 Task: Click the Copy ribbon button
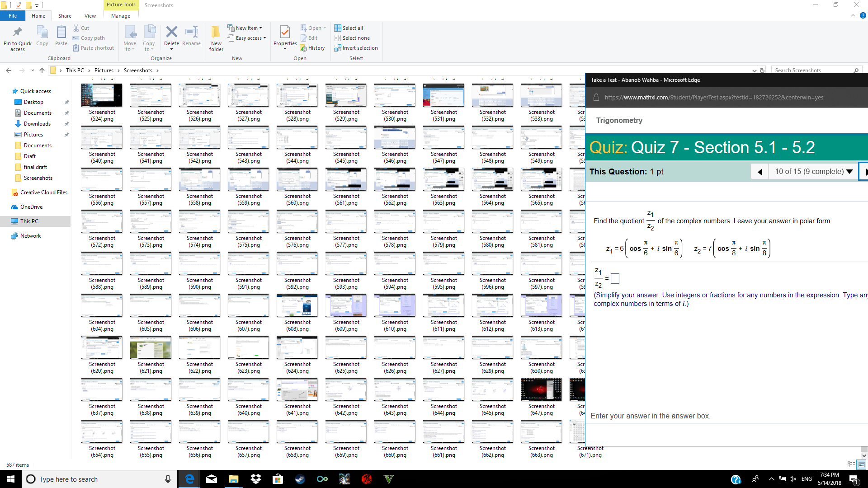(x=42, y=36)
